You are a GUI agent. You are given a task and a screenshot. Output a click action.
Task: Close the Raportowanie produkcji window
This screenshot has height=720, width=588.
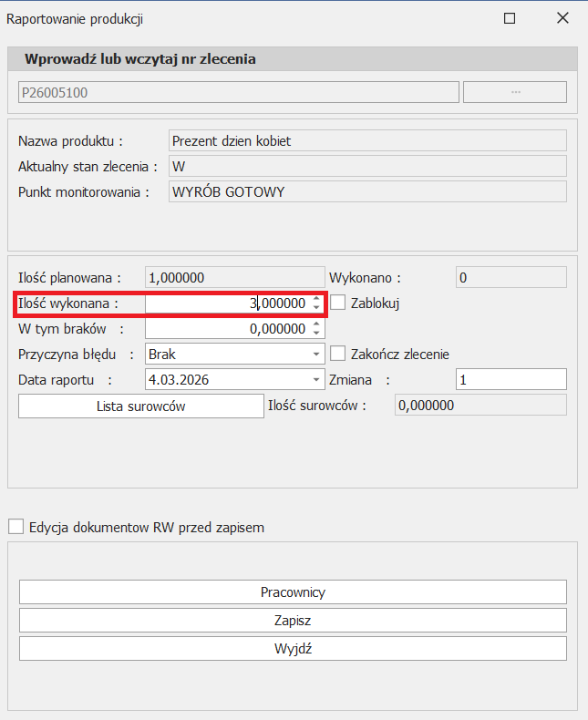click(x=562, y=18)
